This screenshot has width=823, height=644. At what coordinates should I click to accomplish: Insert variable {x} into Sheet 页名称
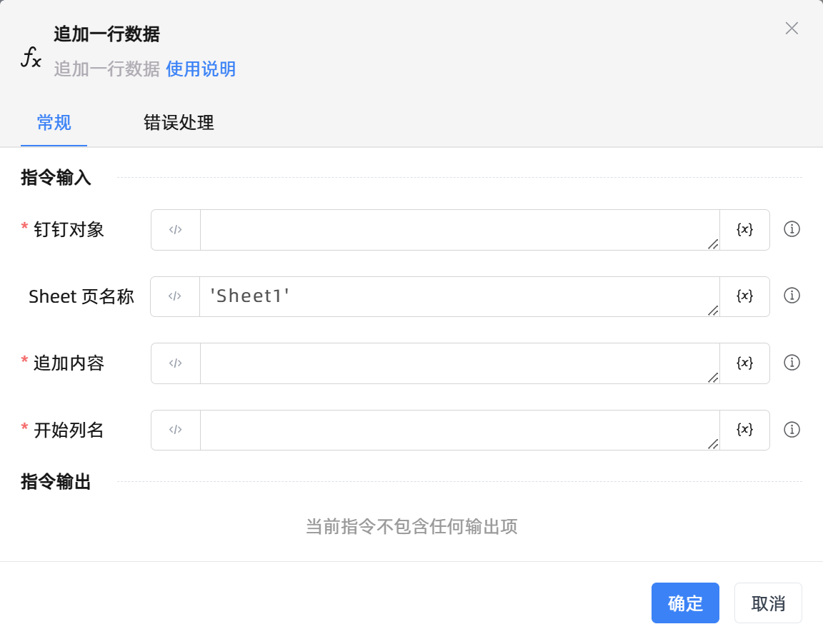click(x=744, y=296)
